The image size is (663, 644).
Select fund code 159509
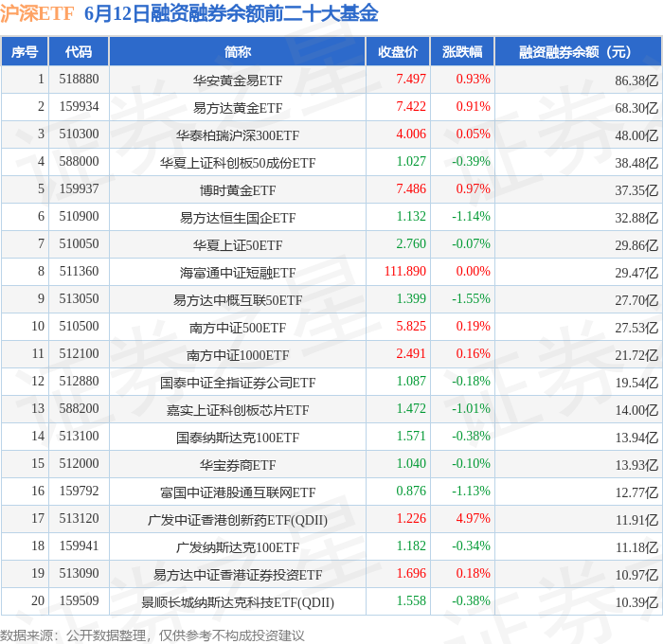tap(79, 601)
